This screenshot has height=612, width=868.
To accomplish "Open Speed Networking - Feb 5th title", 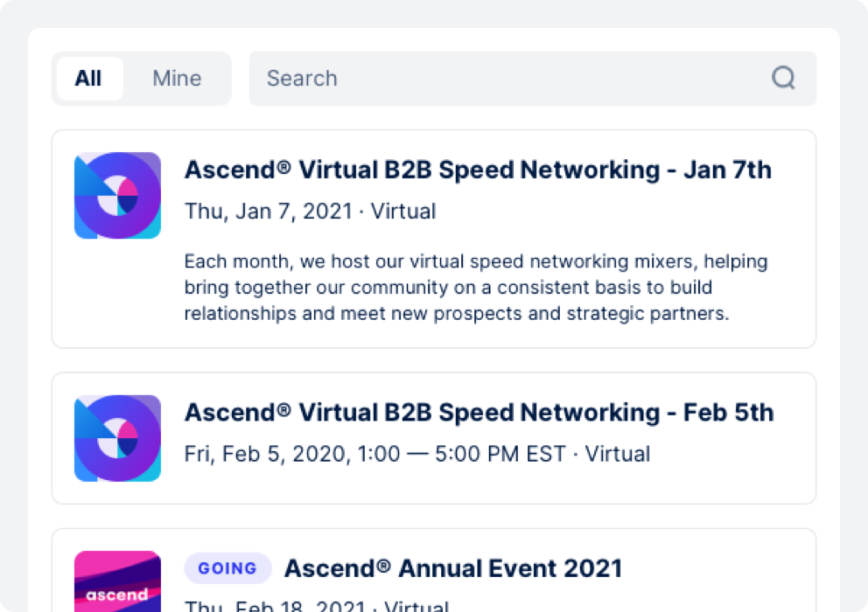I will point(479,413).
